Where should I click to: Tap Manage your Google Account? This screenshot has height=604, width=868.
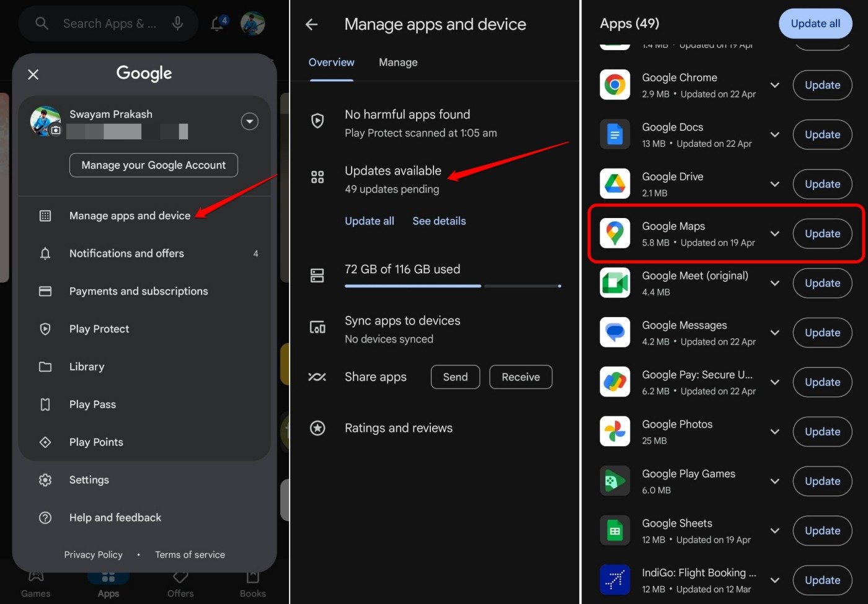click(153, 165)
